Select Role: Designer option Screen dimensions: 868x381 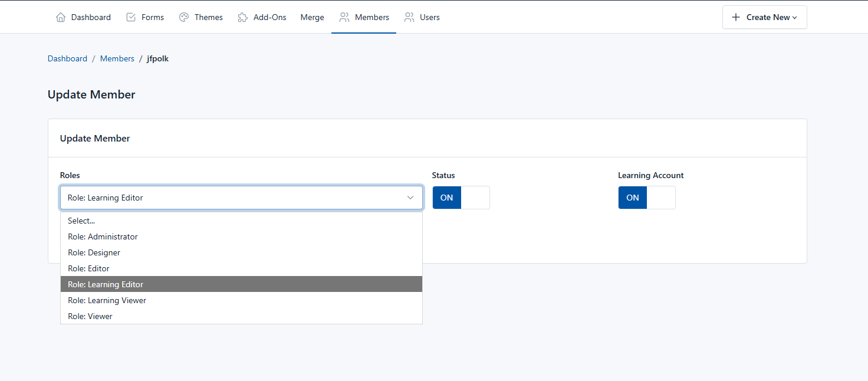point(94,252)
